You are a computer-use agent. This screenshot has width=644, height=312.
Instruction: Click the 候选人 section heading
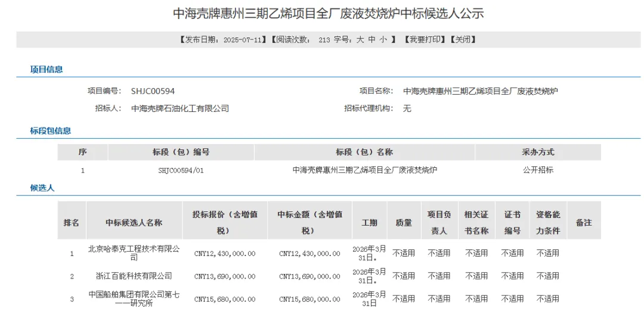coord(43,188)
